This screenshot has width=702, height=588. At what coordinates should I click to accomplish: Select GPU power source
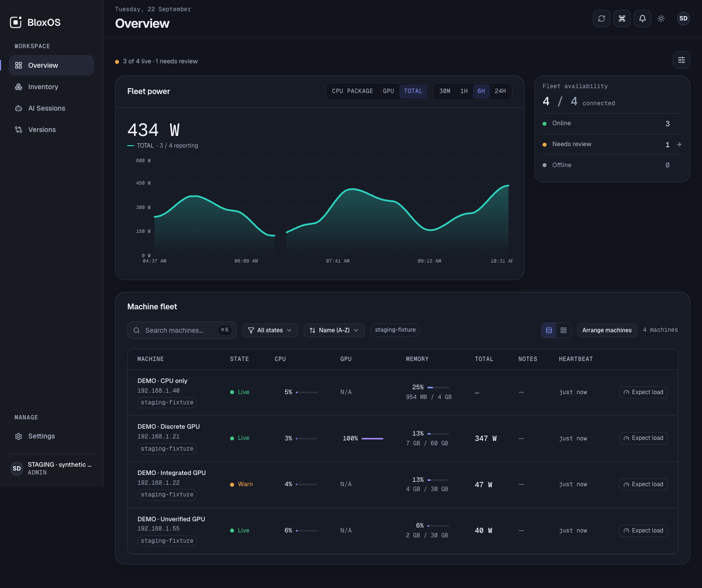[x=389, y=91]
